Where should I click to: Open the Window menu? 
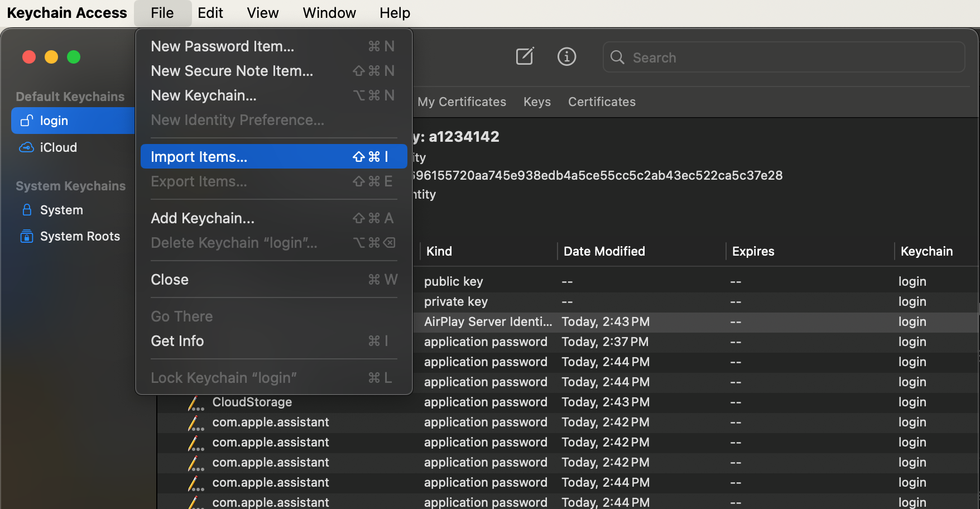click(329, 13)
